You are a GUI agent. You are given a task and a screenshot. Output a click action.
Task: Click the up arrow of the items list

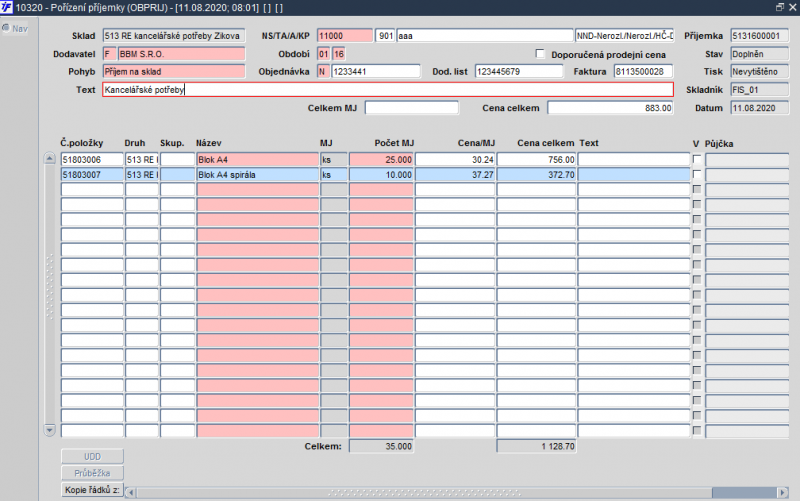tap(49, 158)
